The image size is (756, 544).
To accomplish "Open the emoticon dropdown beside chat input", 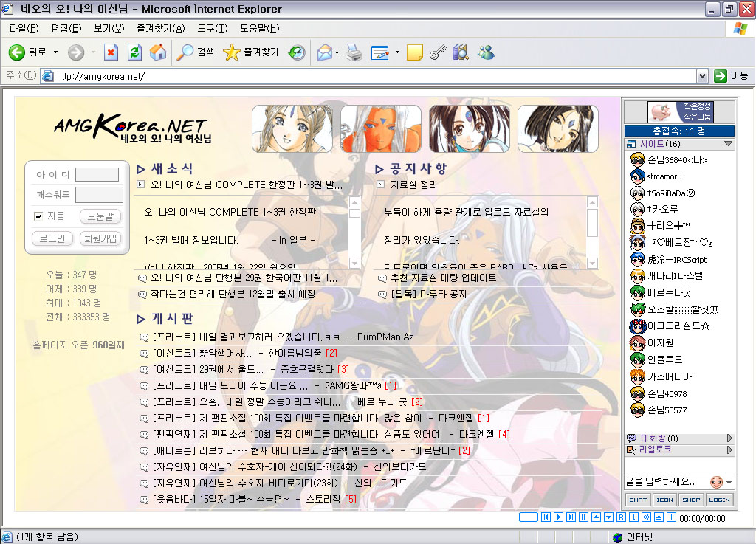I will click(x=729, y=482).
